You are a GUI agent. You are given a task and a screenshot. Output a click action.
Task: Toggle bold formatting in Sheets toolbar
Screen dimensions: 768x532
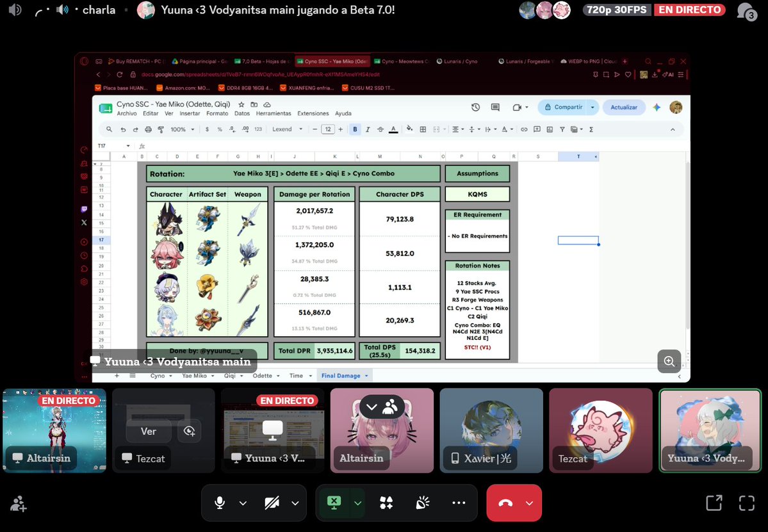[x=355, y=129]
